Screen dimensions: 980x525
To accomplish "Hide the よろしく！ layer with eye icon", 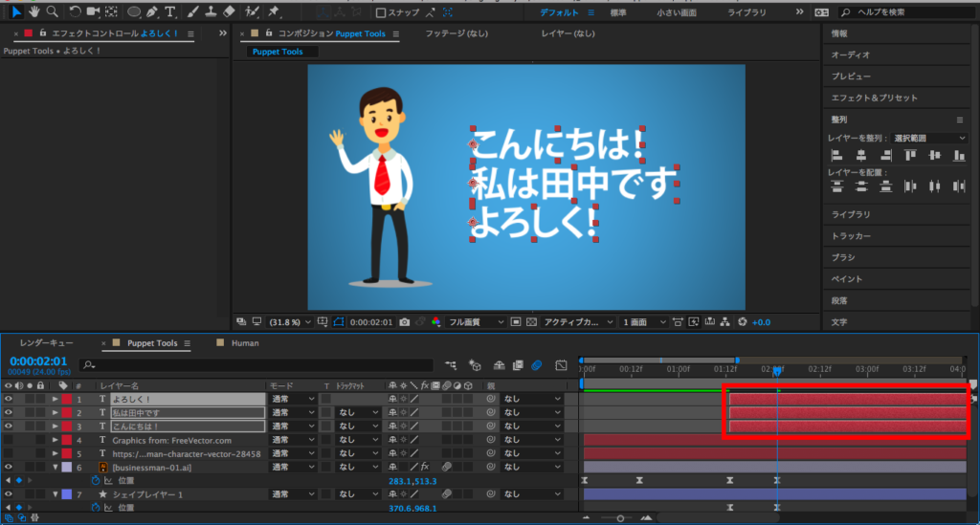I will pyautogui.click(x=8, y=399).
